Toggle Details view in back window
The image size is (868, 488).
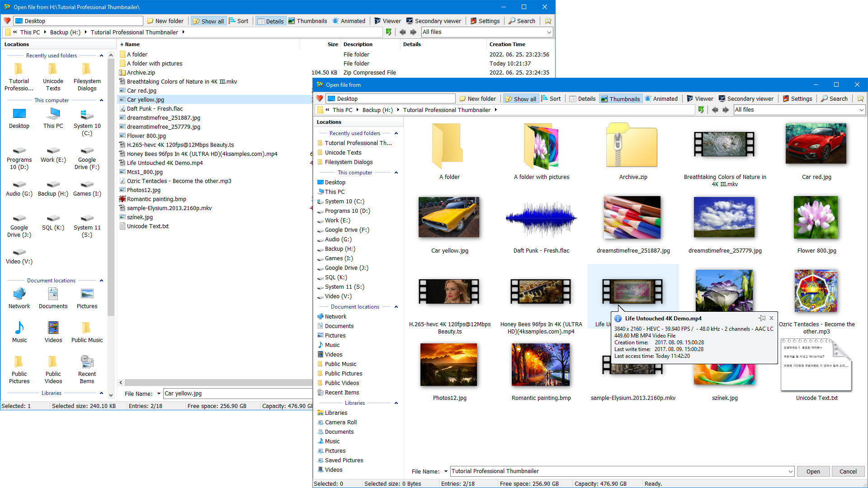point(270,21)
